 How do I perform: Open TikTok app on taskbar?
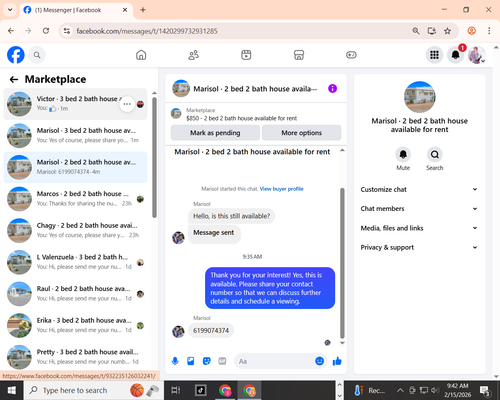201,390
